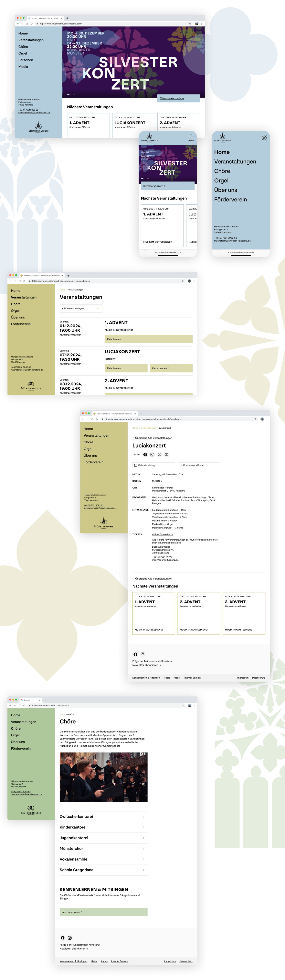Bookmark page with star in Home window
285x980 pixels.
[x=190, y=24]
